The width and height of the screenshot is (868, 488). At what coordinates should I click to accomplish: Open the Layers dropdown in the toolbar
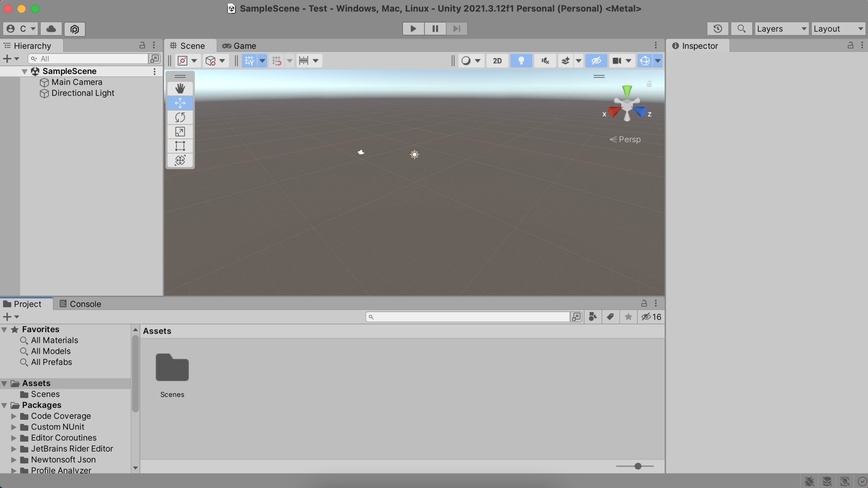[780, 29]
